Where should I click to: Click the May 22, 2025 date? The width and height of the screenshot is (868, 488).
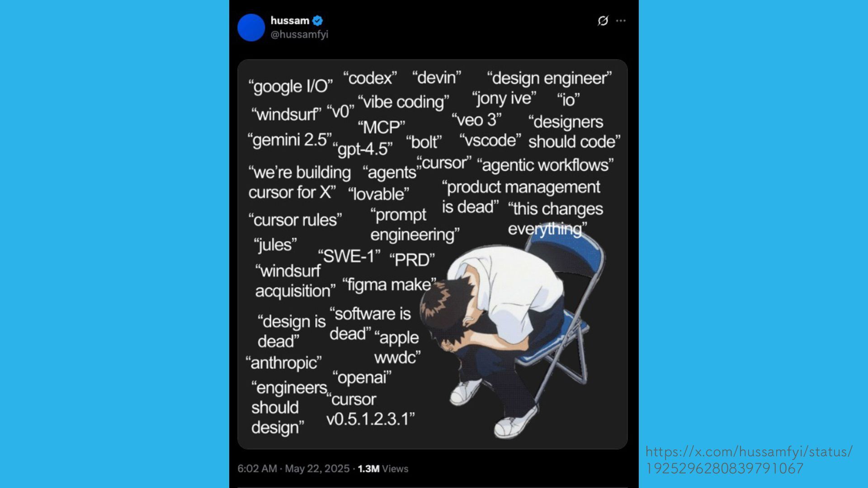coord(317,469)
